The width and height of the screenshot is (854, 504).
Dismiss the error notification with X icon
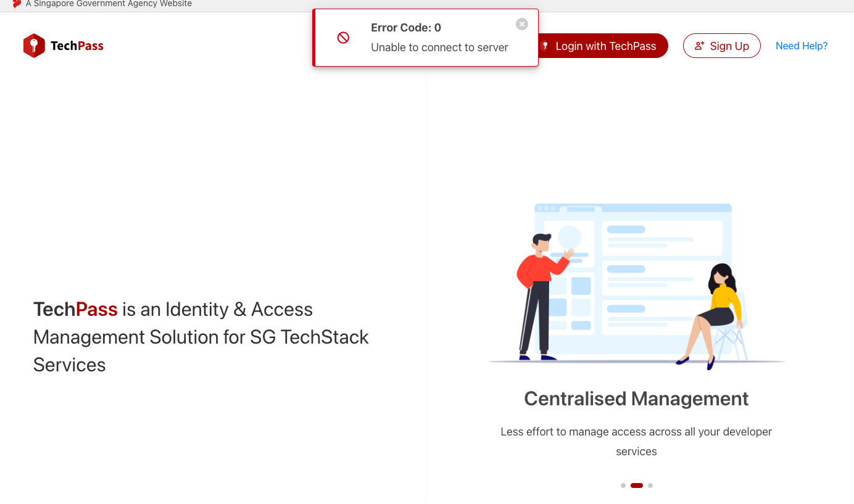click(x=522, y=24)
